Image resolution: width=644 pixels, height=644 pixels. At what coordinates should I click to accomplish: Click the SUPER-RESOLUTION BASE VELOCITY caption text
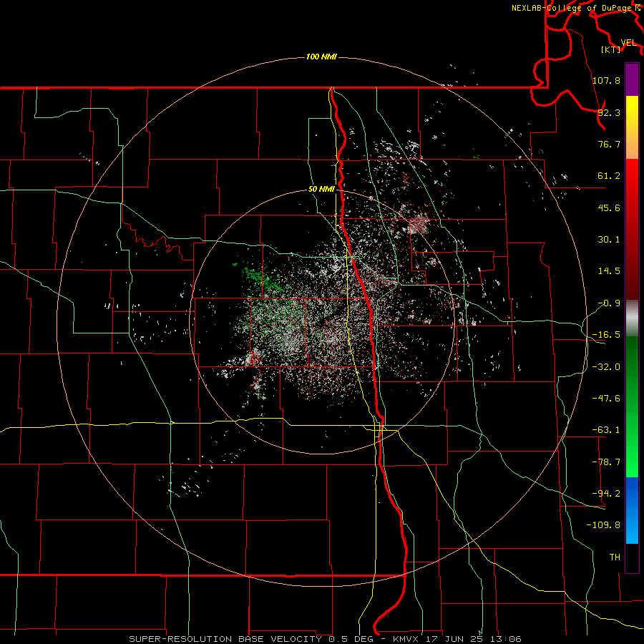coord(225,639)
